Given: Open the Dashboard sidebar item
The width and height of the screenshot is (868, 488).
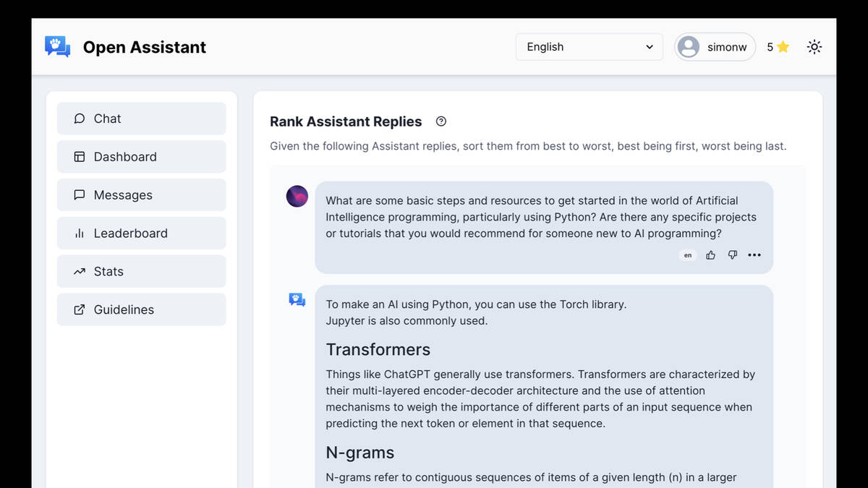Looking at the screenshot, I should (x=142, y=157).
